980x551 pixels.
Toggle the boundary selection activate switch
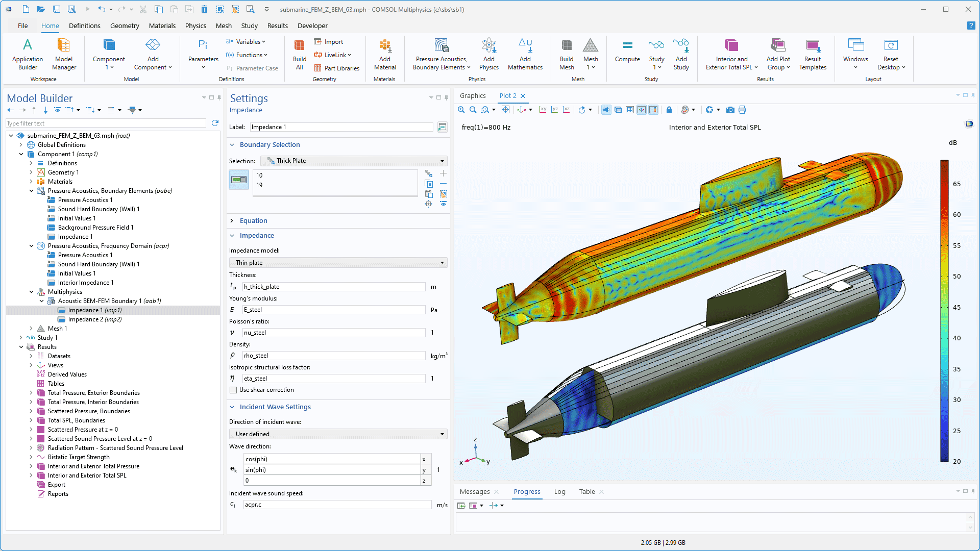tap(239, 180)
